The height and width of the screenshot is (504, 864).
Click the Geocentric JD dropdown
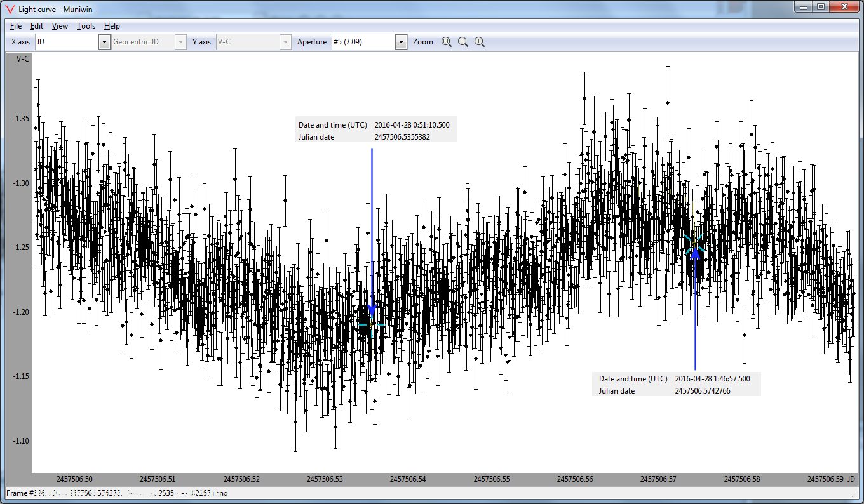point(149,42)
